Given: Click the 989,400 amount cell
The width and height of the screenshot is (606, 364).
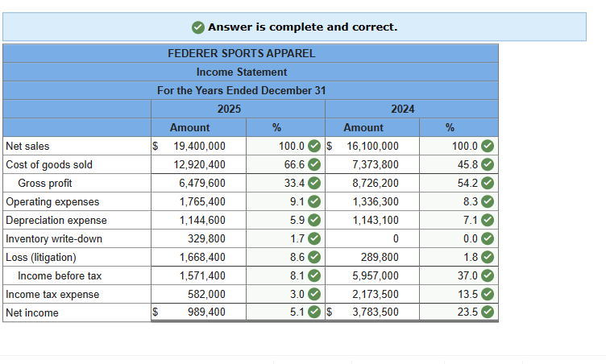Looking at the screenshot, I should point(199,312).
